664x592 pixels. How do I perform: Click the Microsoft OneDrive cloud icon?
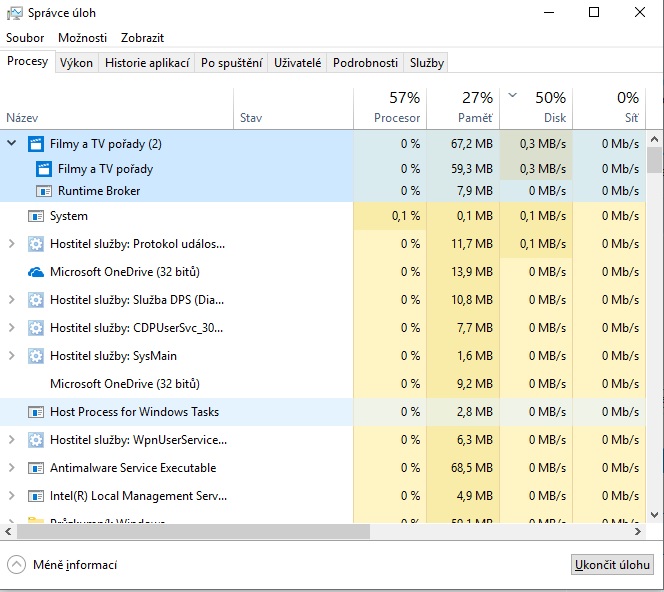coord(36,272)
